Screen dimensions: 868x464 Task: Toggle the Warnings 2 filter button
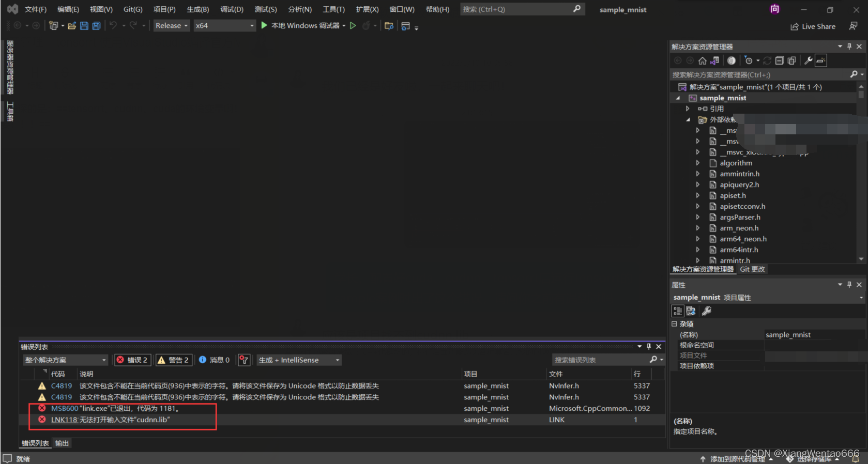pos(173,360)
